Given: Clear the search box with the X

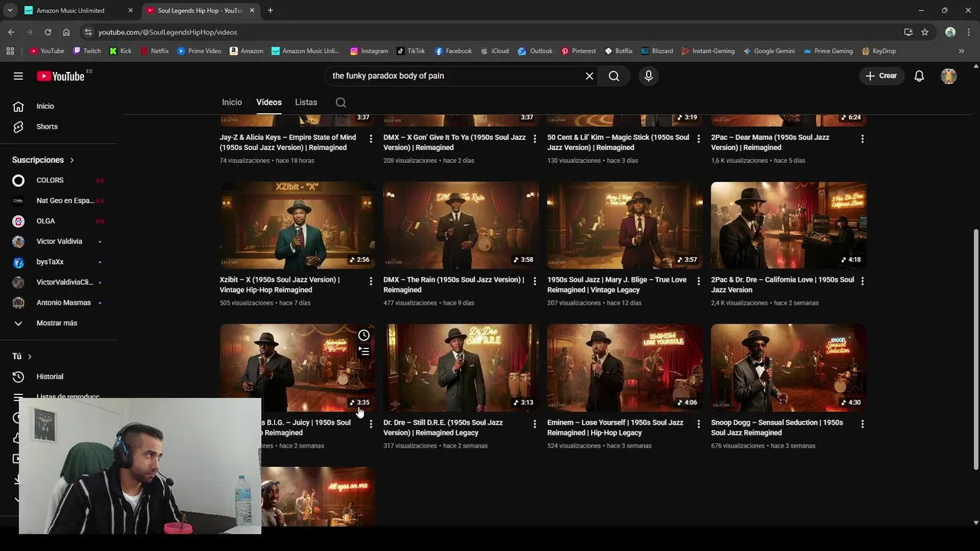Looking at the screenshot, I should [590, 76].
